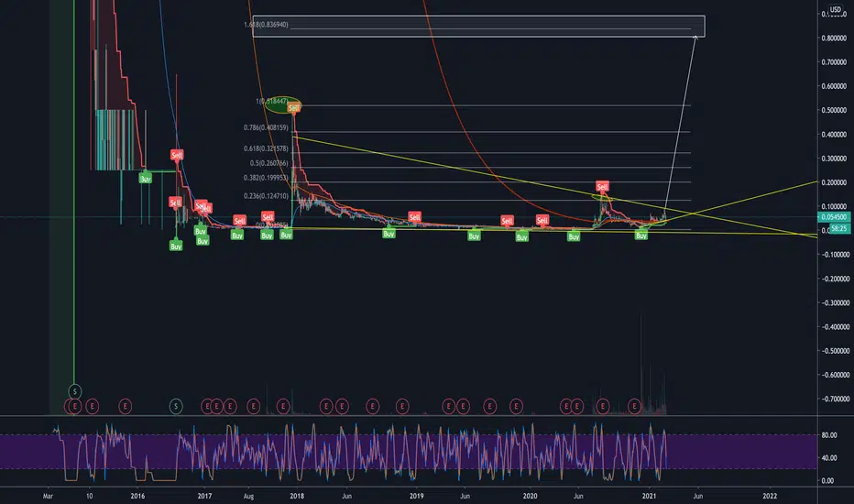Click the 80.00 oscillator scale label
The image size is (854, 504).
828,435
